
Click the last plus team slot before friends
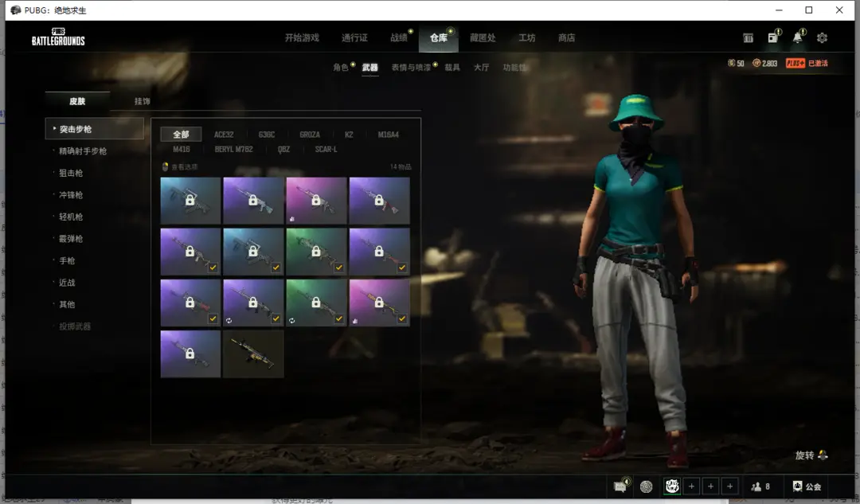pos(730,486)
